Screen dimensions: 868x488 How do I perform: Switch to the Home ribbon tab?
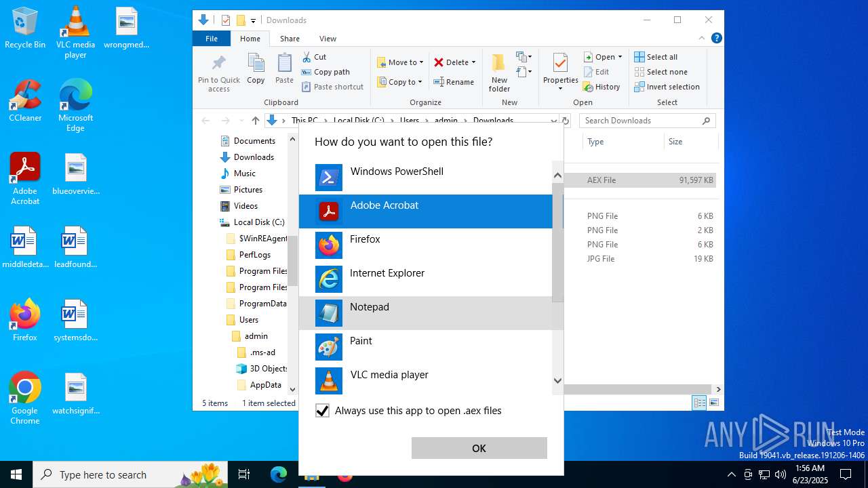tap(250, 39)
